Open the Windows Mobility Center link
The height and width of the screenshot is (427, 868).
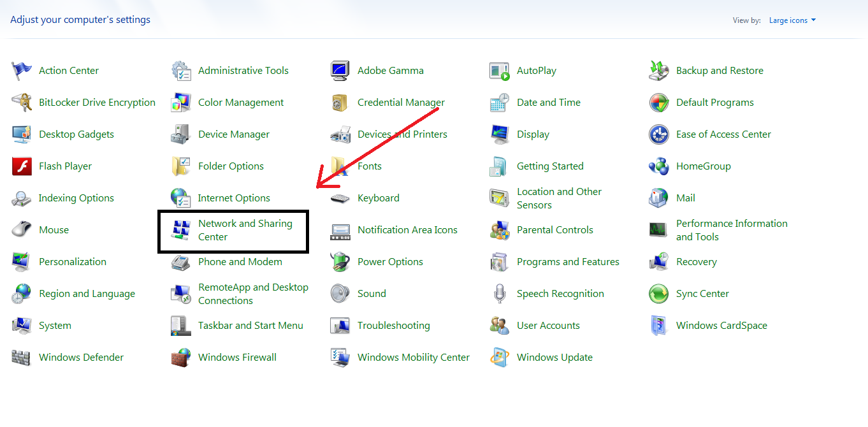414,358
